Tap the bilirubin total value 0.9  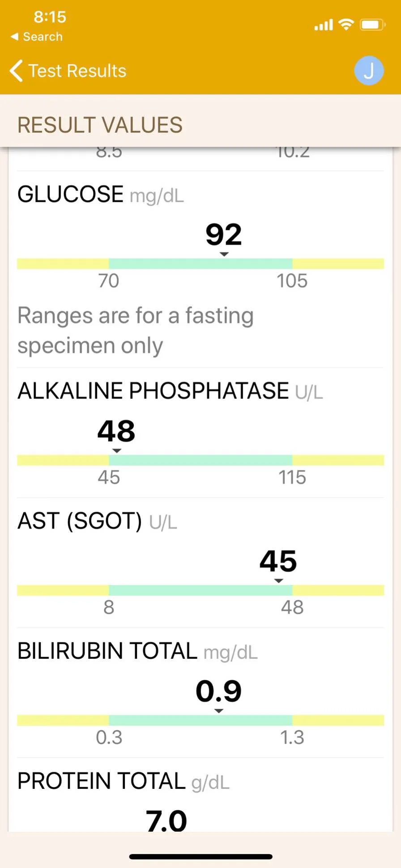218,691
